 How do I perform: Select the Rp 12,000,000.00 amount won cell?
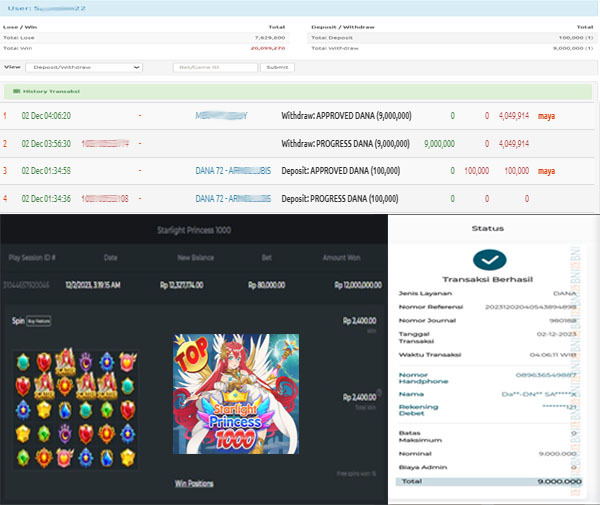click(x=358, y=285)
